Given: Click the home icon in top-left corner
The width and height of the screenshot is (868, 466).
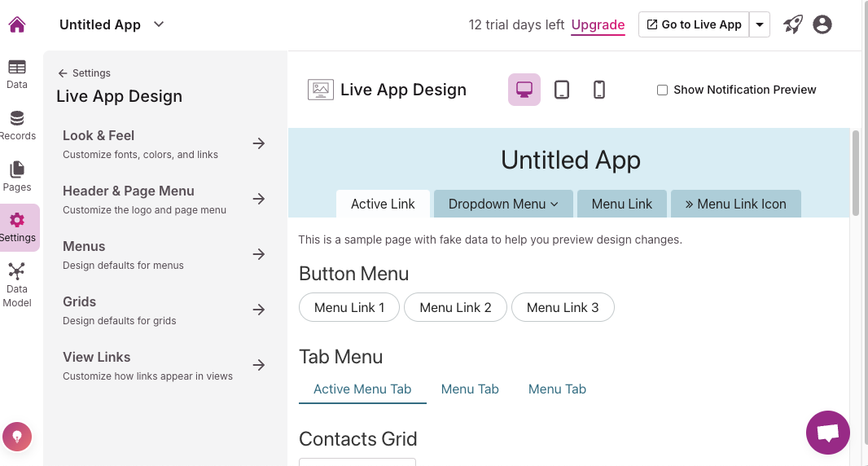Looking at the screenshot, I should [x=17, y=24].
